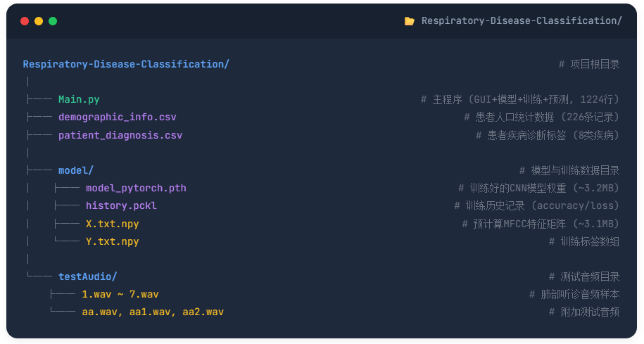Open the history.pckl file
This screenshot has width=644, height=344.
click(121, 206)
